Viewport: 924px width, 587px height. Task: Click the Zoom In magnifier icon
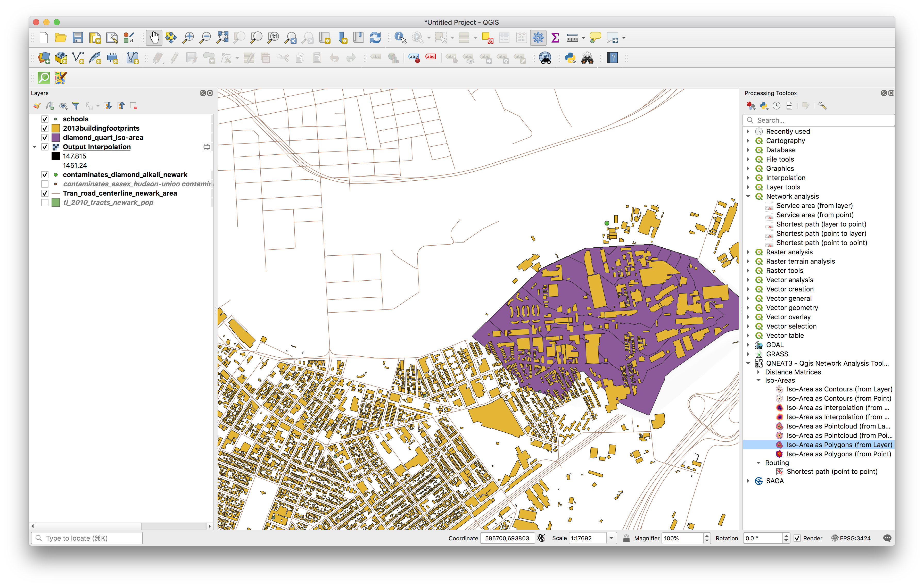pos(188,38)
